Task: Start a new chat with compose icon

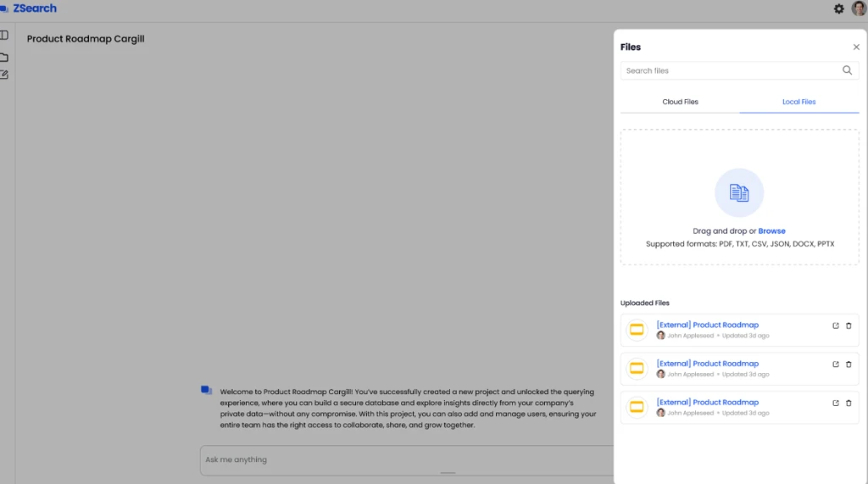Action: point(4,75)
